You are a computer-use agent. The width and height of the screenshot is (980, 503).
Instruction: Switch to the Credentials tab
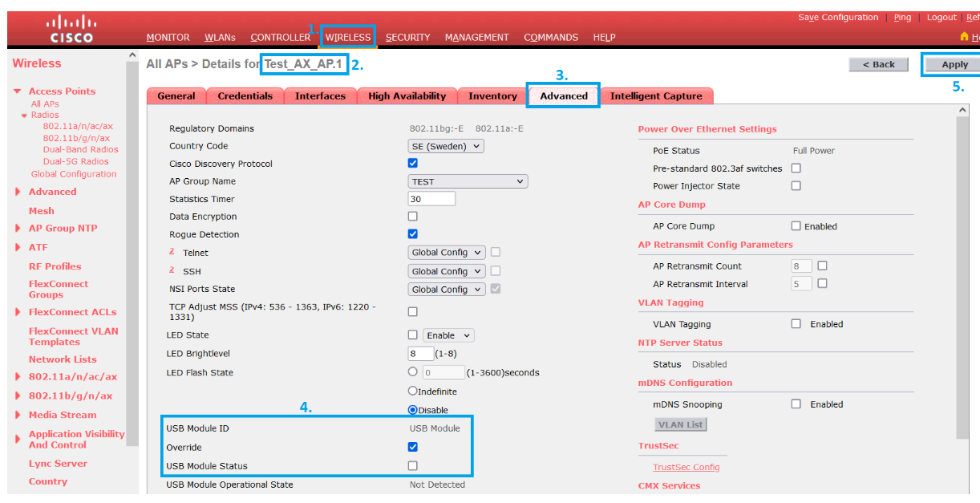point(245,96)
